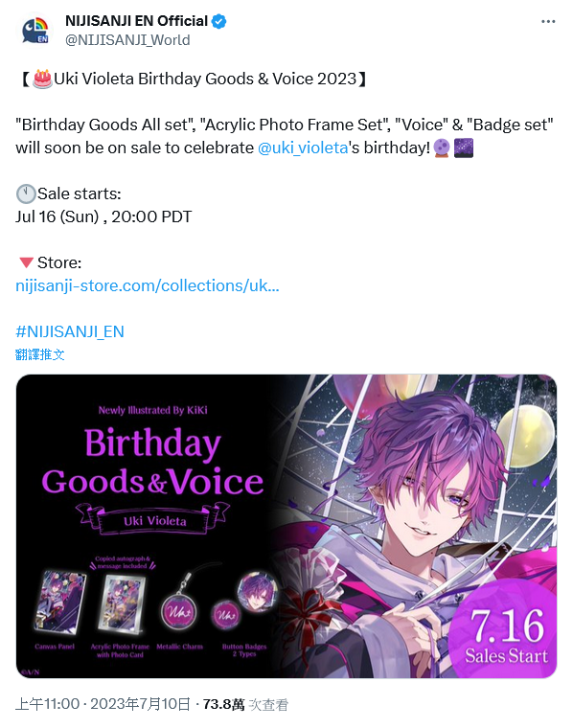Click the NIJISANJI EN profile avatar
The width and height of the screenshot is (573, 728).
(x=34, y=30)
